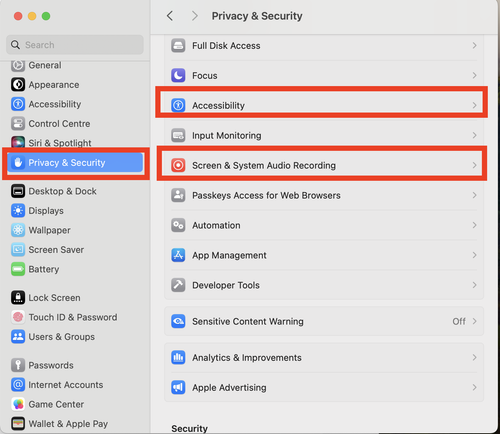Click the Apple Advertising megaphone icon
500x434 pixels.
178,388
